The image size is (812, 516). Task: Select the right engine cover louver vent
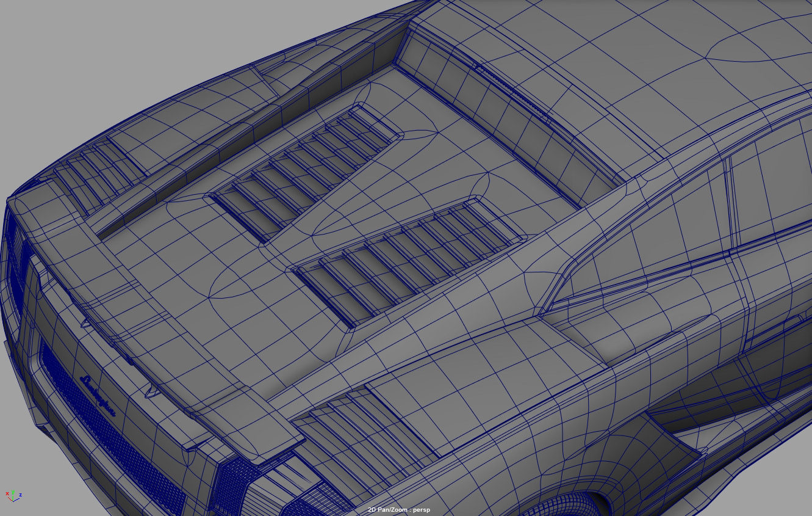[409, 261]
